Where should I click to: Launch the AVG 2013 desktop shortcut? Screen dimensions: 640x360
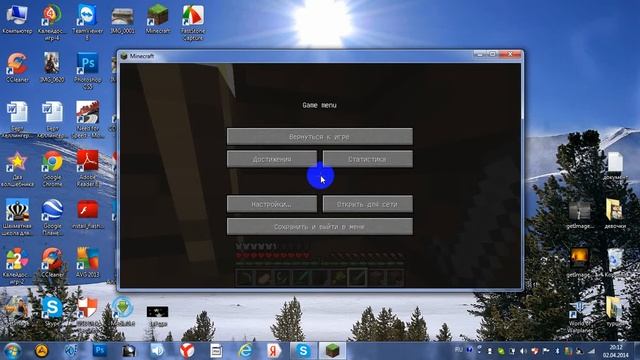click(87, 262)
